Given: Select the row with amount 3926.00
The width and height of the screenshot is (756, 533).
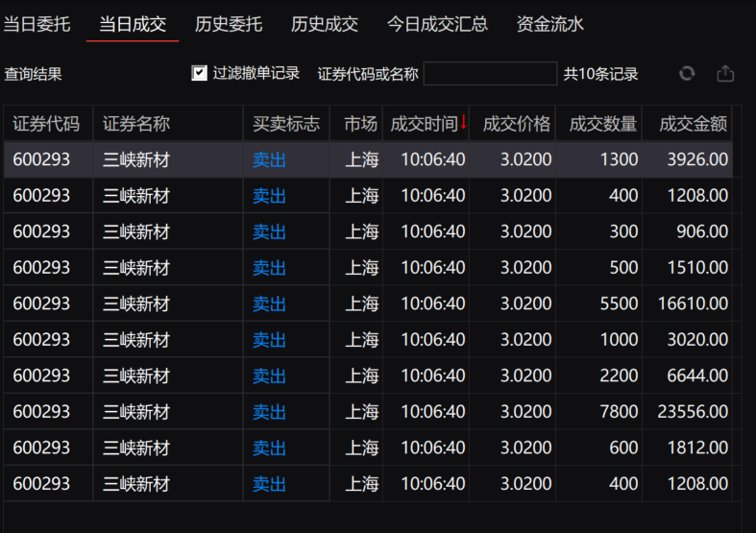Looking at the screenshot, I should coord(368,159).
